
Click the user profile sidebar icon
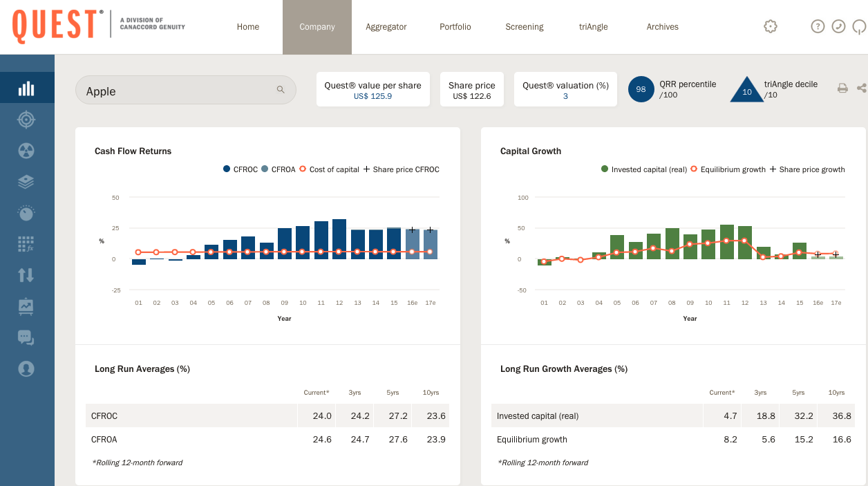coord(26,368)
